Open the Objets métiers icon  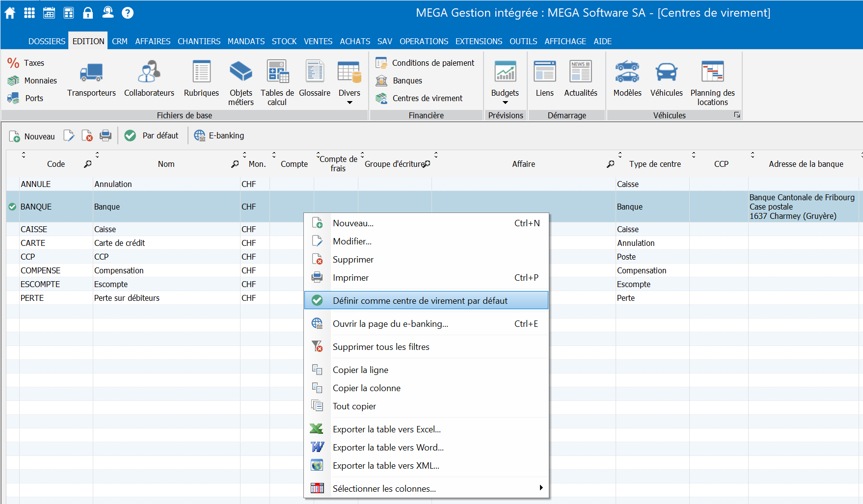click(241, 82)
